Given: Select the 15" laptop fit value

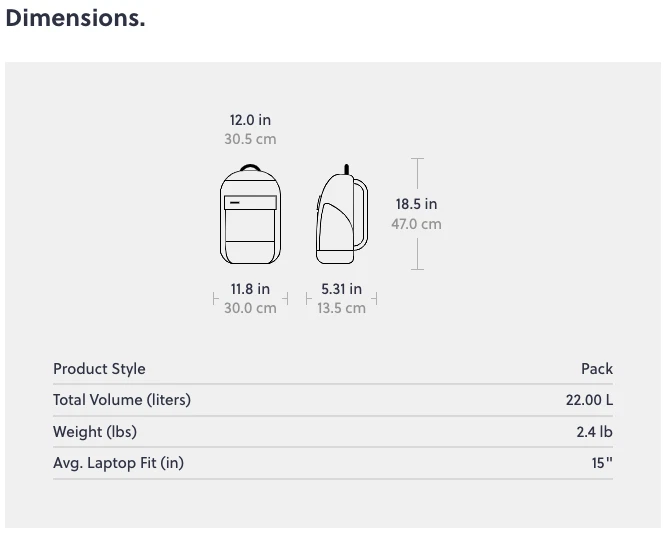Looking at the screenshot, I should [x=602, y=463].
